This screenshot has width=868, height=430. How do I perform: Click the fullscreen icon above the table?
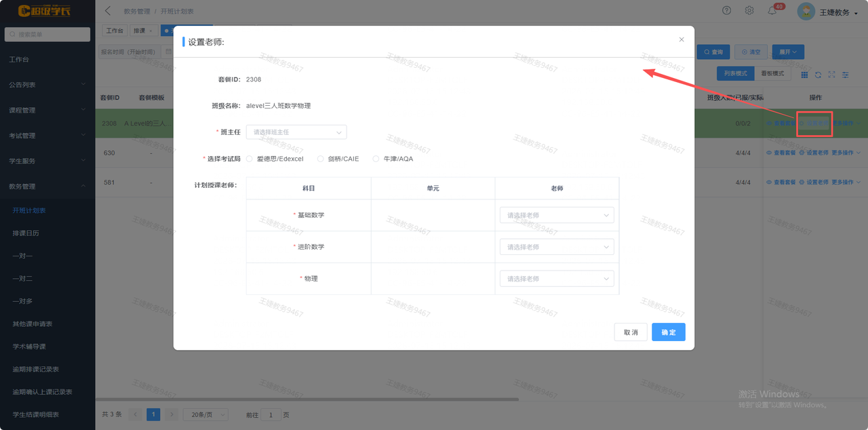[832, 75]
